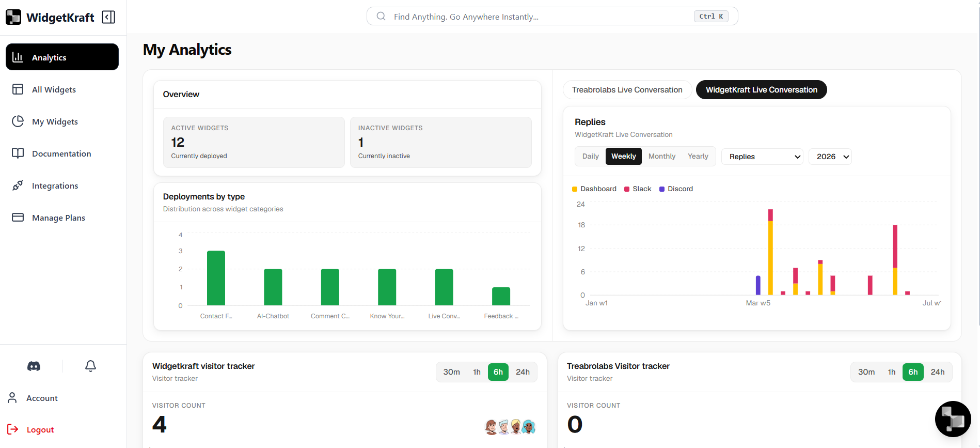Viewport: 980px width, 448px height.
Task: Open Manage Plans page
Action: tap(62, 218)
